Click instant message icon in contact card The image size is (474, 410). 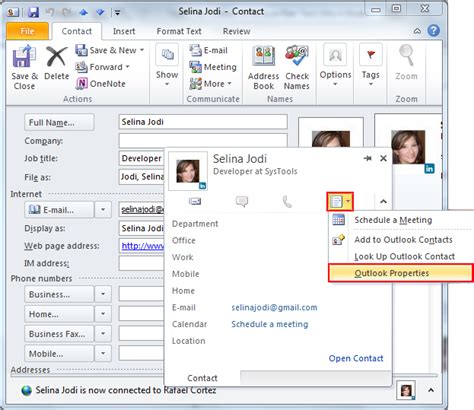click(x=242, y=201)
